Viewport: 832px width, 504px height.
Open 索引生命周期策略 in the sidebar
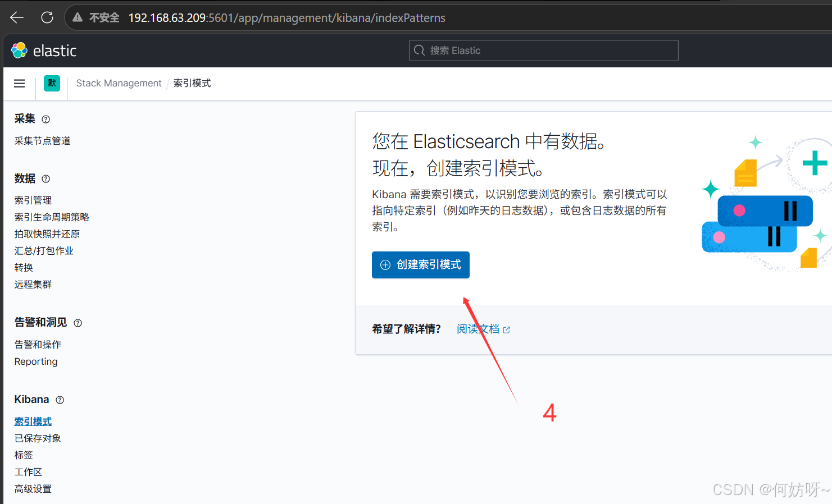click(x=52, y=217)
